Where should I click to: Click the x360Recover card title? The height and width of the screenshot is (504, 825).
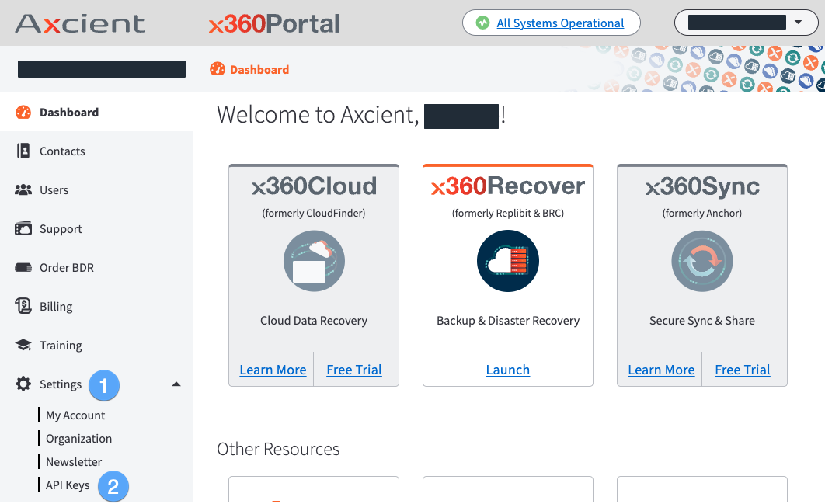[x=508, y=186]
